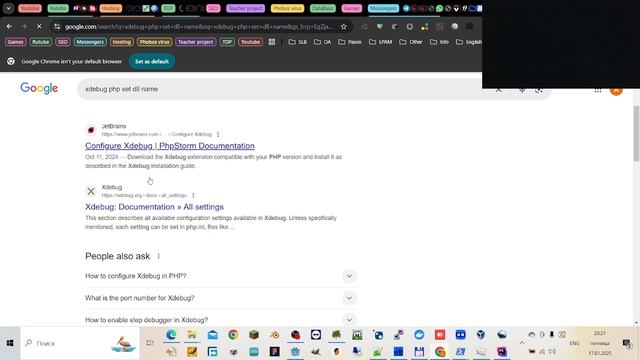Screen dimensions: 640x360
Task: Open the Other bookmarks folder
Action: point(411,42)
